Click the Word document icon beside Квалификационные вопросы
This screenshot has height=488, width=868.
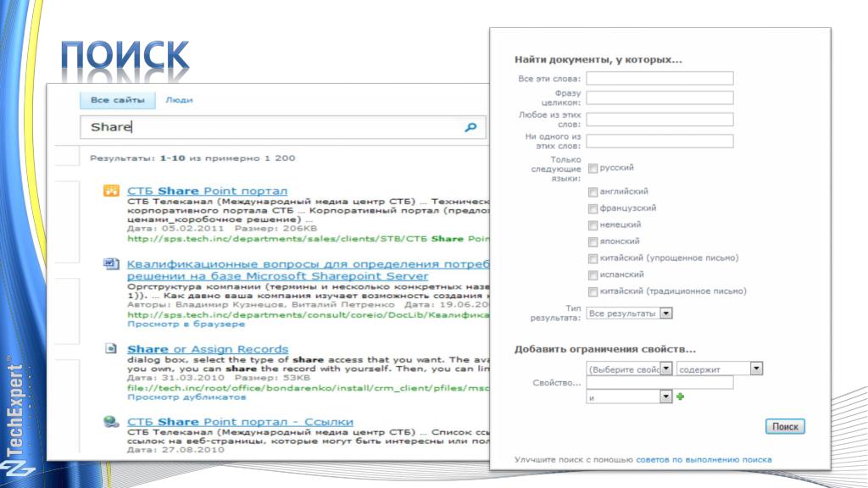coord(111,264)
